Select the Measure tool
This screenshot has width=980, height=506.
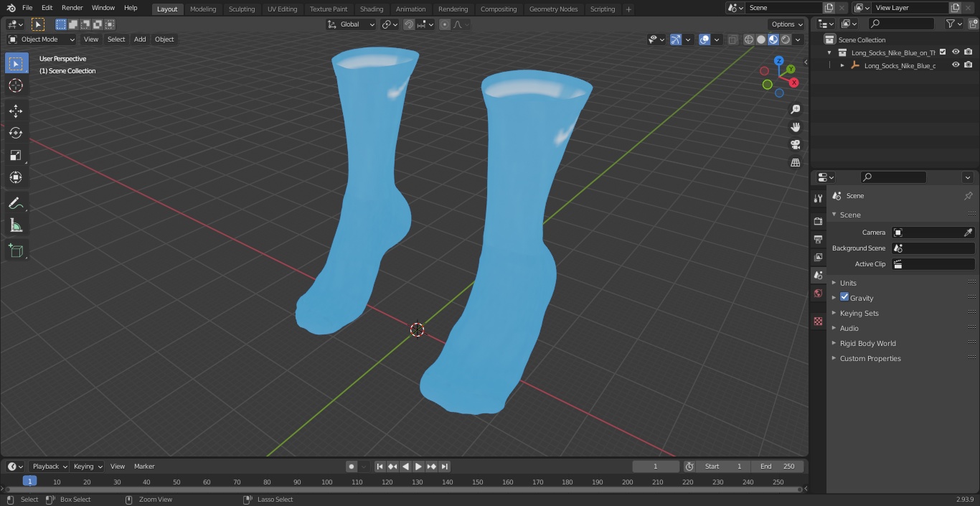click(x=16, y=226)
